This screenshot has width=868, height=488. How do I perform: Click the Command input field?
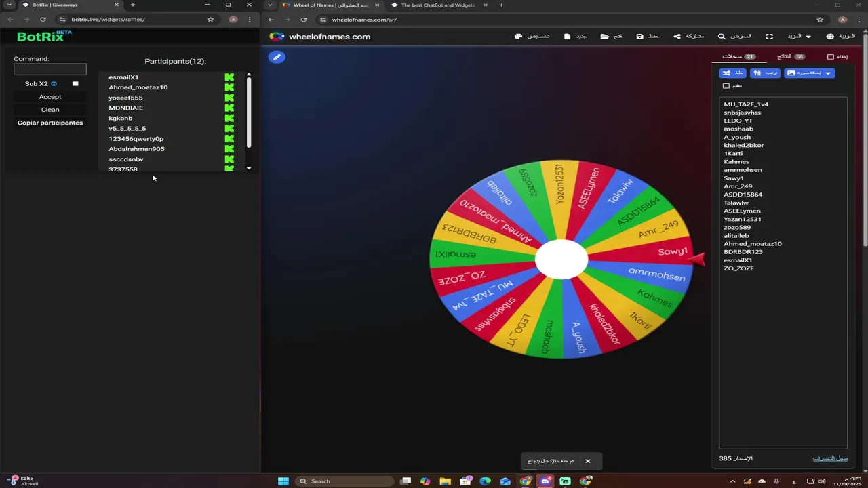[x=50, y=69]
